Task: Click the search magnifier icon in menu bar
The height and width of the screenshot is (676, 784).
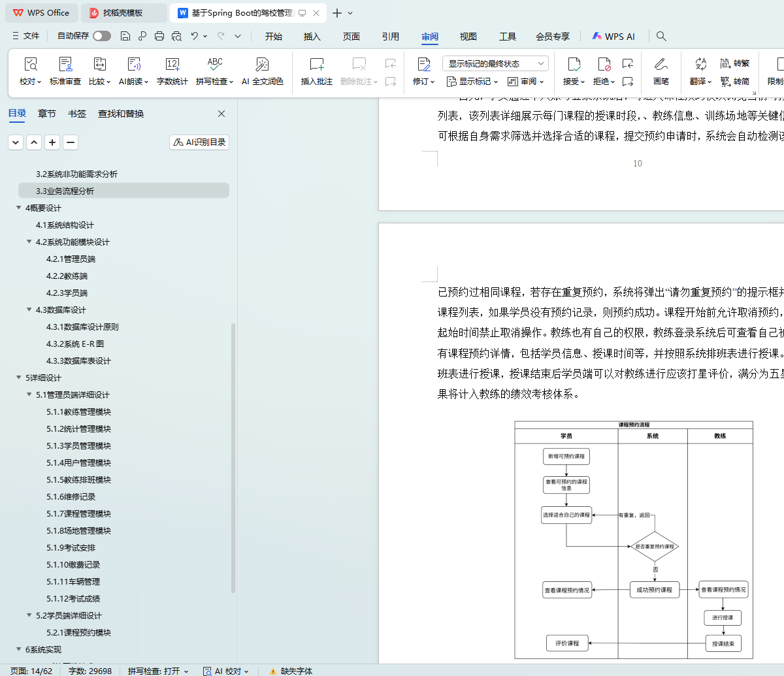Action: (661, 37)
